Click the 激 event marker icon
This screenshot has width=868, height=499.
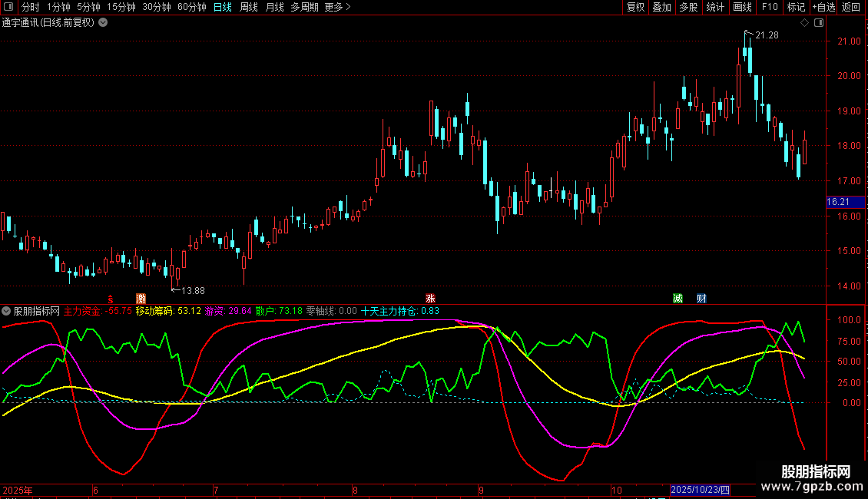point(141,299)
